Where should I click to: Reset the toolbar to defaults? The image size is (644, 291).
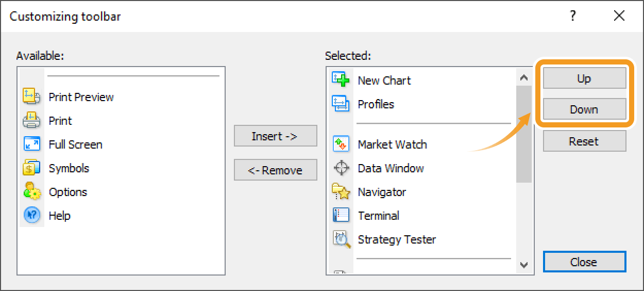coord(584,141)
